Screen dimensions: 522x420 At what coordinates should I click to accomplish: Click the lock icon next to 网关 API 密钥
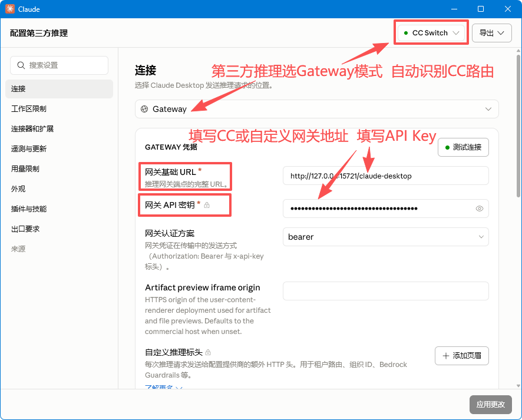click(x=207, y=205)
